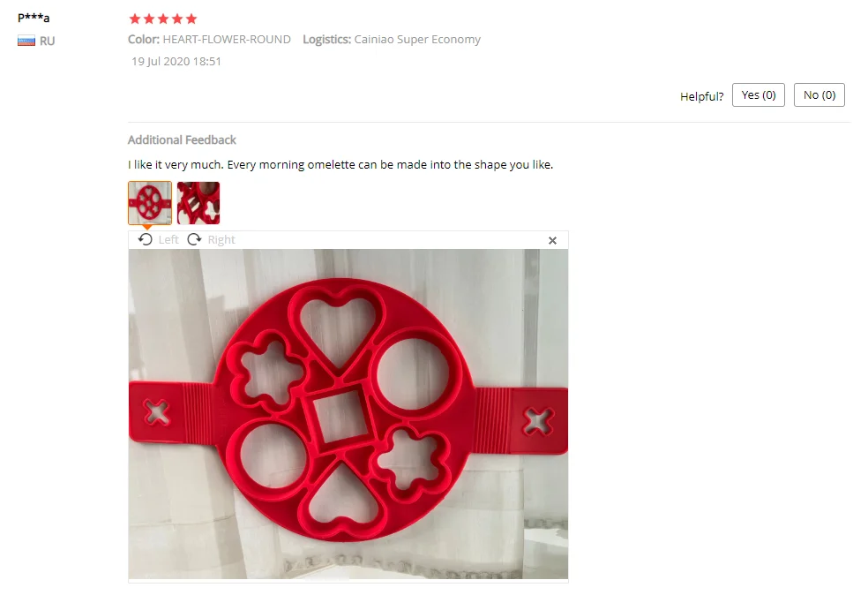This screenshot has width=868, height=595.
Task: Click the enlarged red mold photo
Action: [348, 414]
